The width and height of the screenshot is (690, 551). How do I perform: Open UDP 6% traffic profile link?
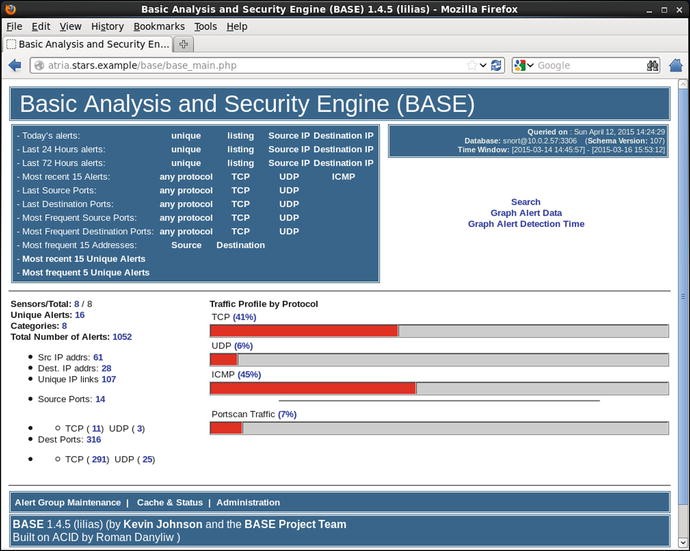[243, 346]
